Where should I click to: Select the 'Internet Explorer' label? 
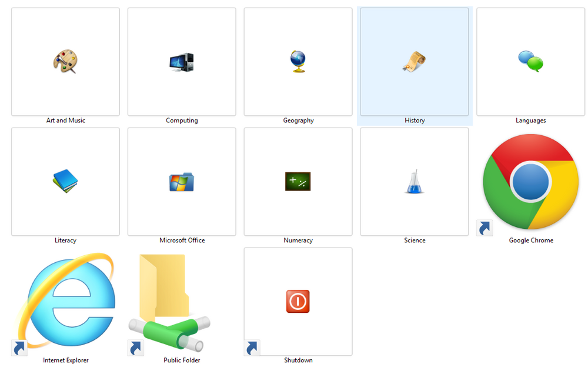point(66,360)
